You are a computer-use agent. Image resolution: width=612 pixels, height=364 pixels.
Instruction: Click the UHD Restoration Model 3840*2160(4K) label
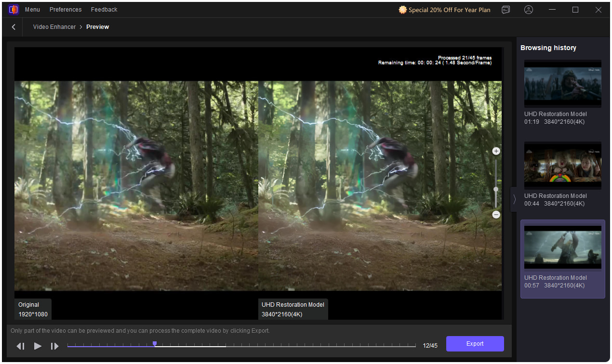pos(293,310)
